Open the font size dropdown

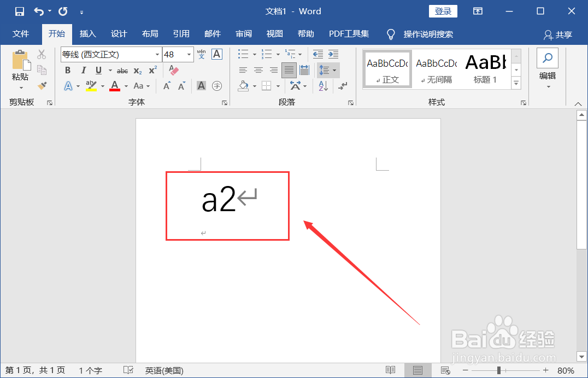[189, 55]
